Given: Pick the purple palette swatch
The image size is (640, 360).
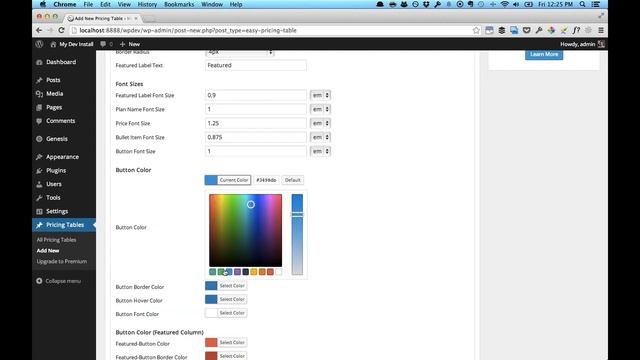Looking at the screenshot, I should 237,272.
